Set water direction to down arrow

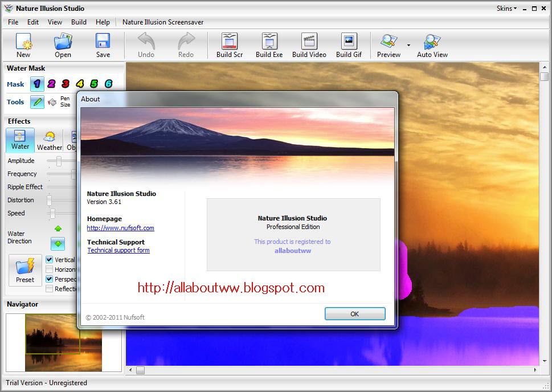[58, 244]
